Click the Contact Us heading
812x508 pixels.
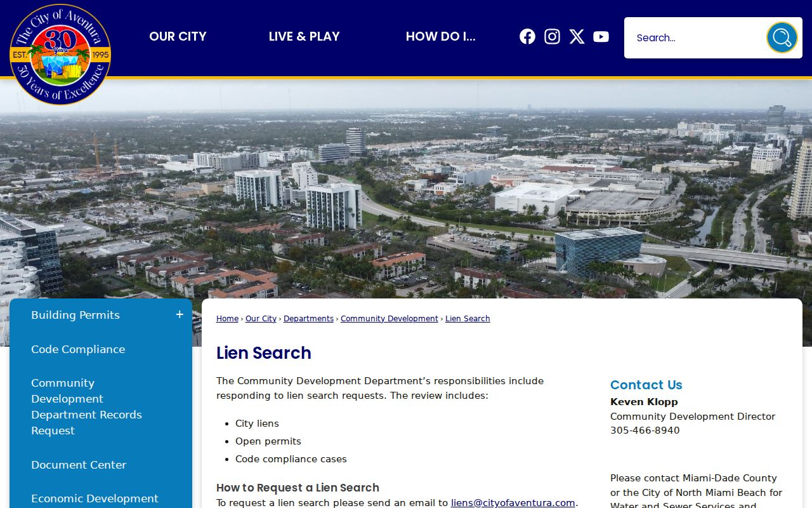click(646, 385)
